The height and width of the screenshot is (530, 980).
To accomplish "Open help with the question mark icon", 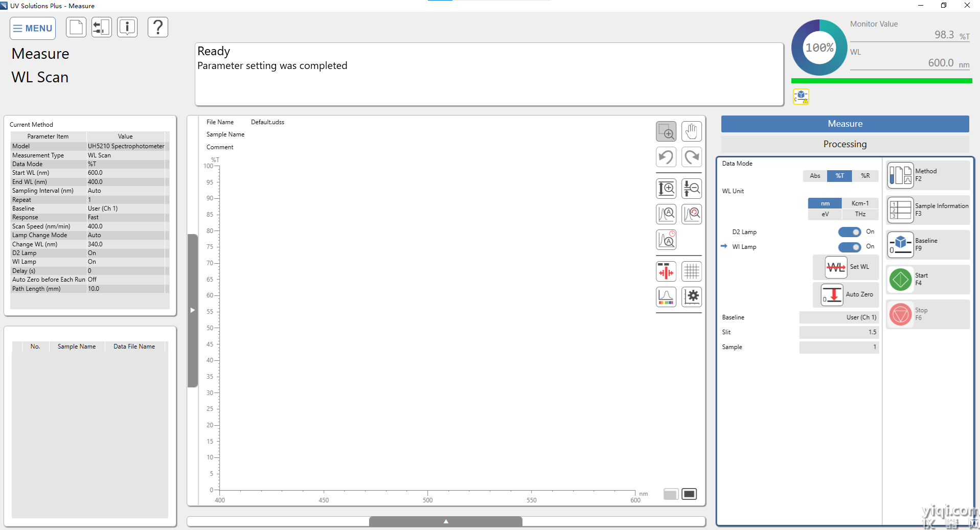I will (158, 27).
